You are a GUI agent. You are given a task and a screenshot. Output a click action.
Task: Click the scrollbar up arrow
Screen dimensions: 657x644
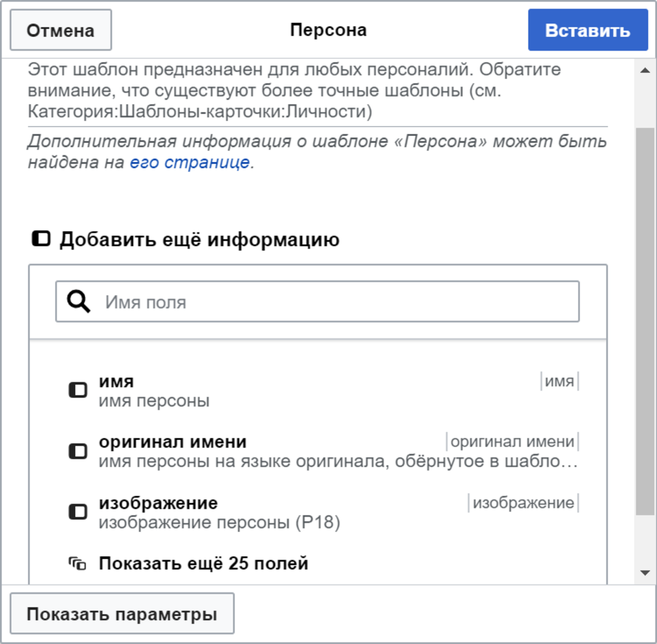pyautogui.click(x=645, y=70)
